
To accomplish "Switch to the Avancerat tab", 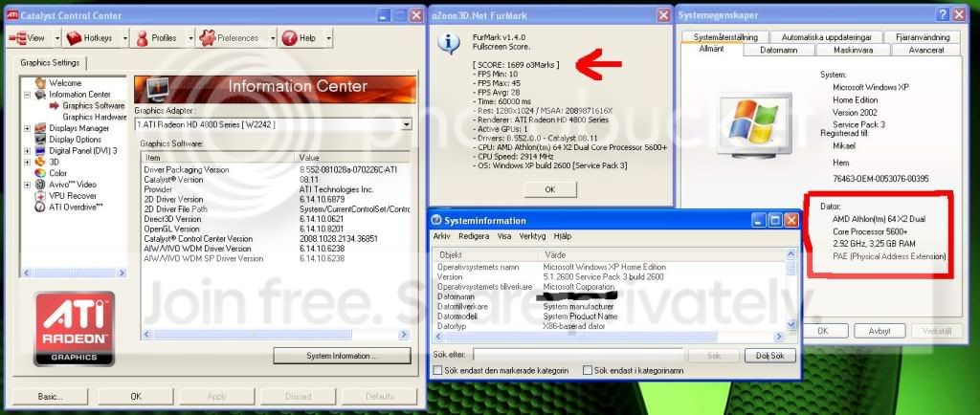I will click(x=926, y=50).
